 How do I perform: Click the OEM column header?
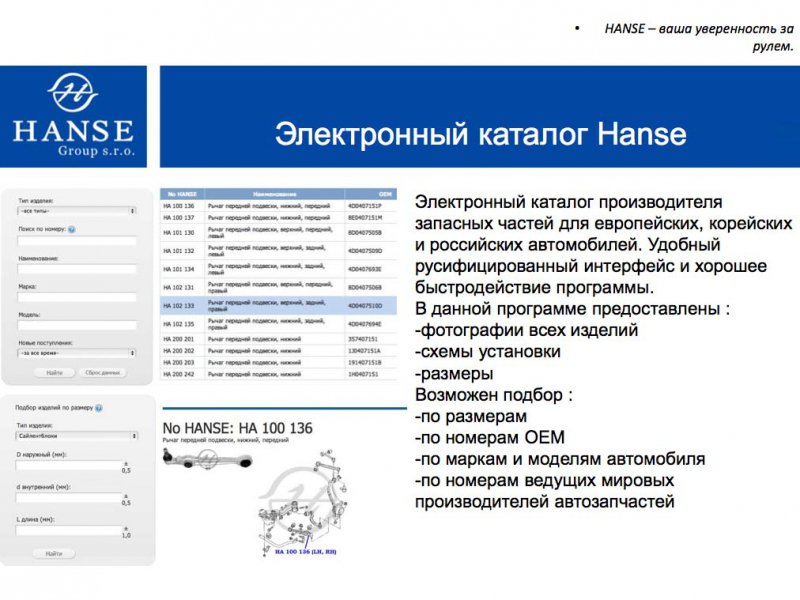tap(371, 194)
